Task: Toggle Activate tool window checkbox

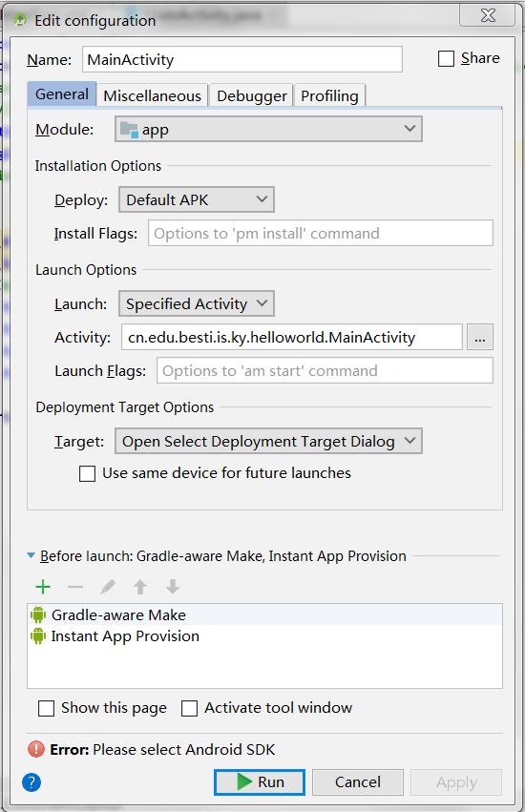Action: coord(189,708)
